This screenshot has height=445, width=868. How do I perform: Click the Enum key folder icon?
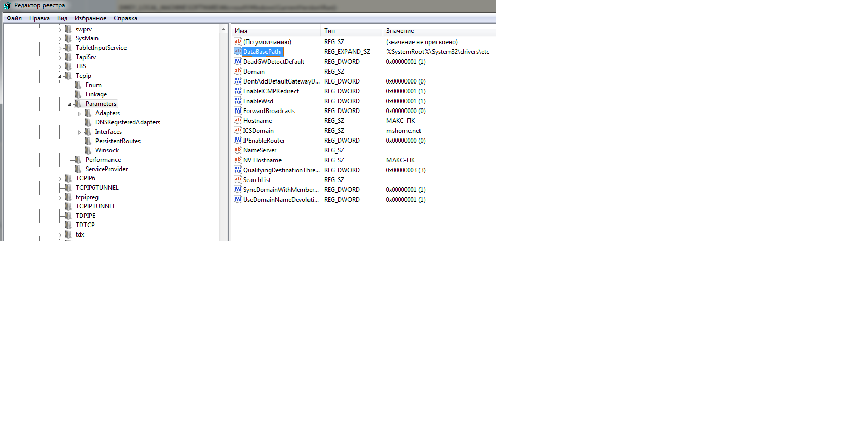tap(78, 85)
